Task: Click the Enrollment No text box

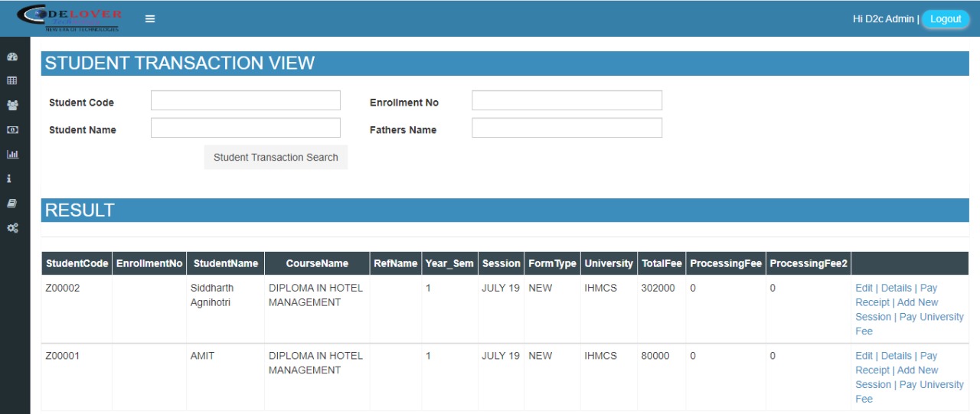Action: pyautogui.click(x=567, y=100)
